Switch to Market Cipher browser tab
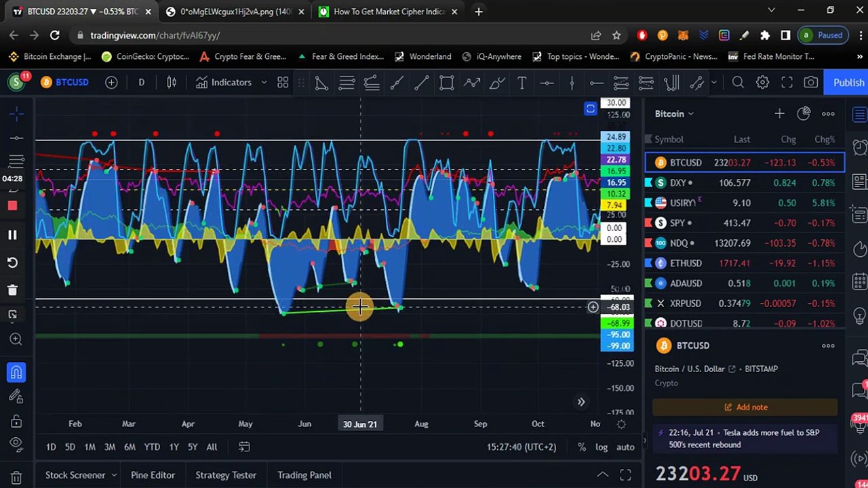The height and width of the screenshot is (488, 868). (389, 12)
